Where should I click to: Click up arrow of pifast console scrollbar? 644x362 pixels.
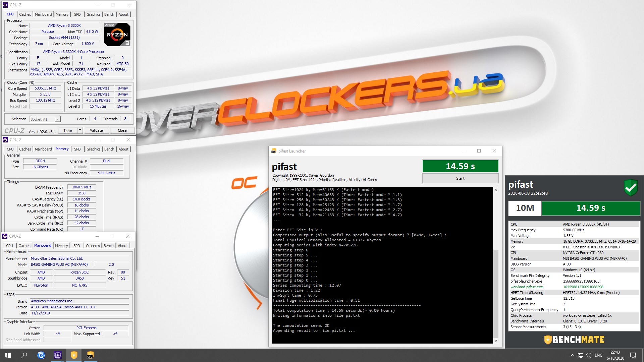496,190
